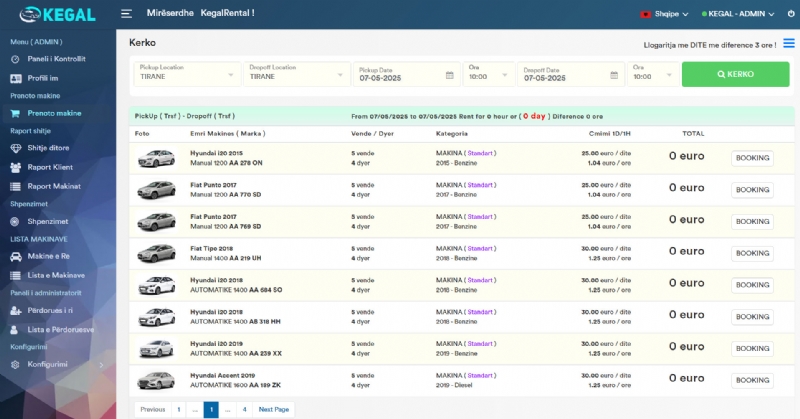Open Lista e Makinave menu item
The height and width of the screenshot is (419, 800).
[56, 275]
